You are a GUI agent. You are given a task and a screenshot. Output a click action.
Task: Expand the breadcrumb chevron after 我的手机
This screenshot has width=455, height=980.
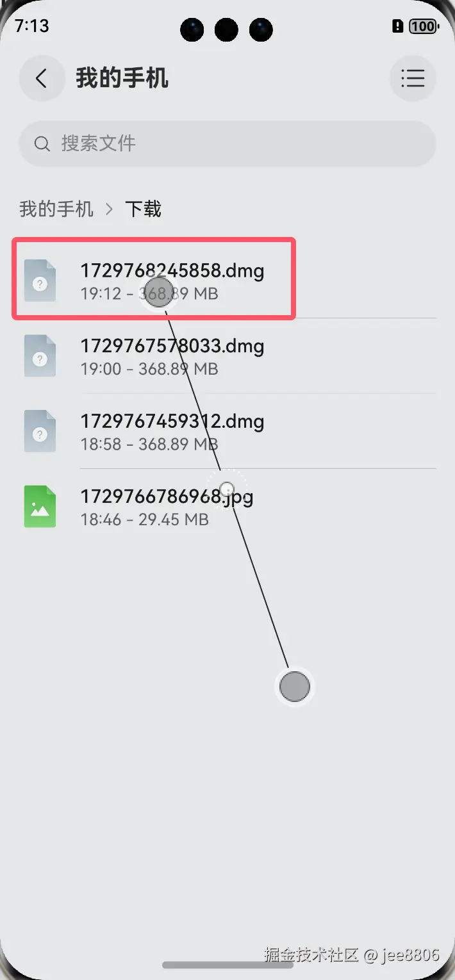(x=109, y=209)
